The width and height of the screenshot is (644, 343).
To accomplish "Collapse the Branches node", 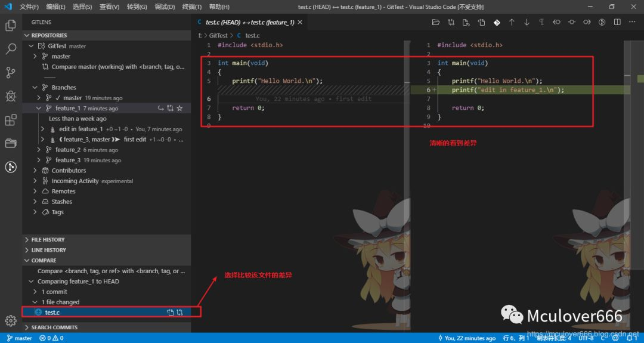I will 35,88.
